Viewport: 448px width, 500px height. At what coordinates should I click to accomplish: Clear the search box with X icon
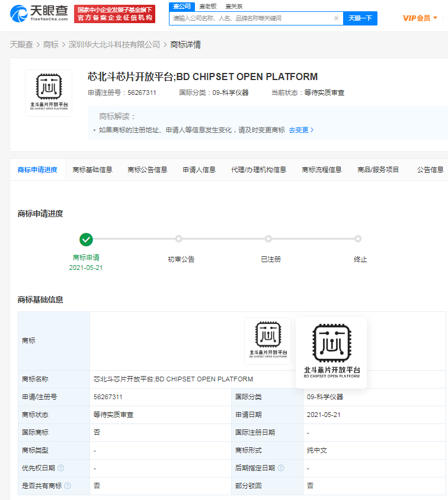tap(336, 18)
